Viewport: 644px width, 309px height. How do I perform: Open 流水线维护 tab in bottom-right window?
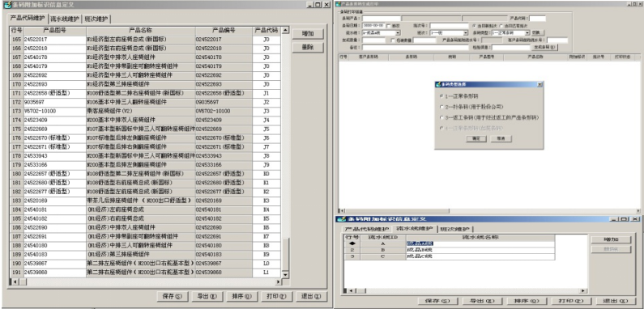pos(414,229)
